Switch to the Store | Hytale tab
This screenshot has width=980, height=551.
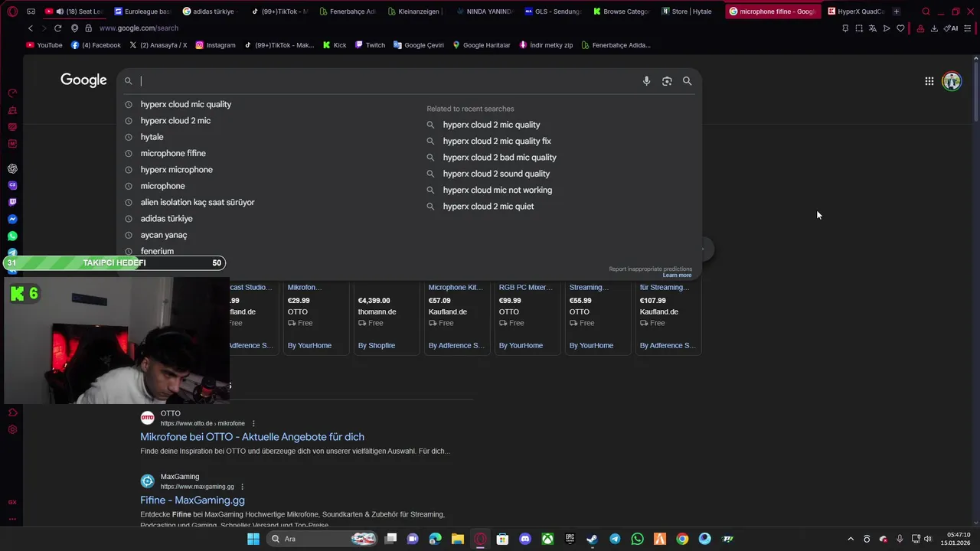(x=687, y=11)
